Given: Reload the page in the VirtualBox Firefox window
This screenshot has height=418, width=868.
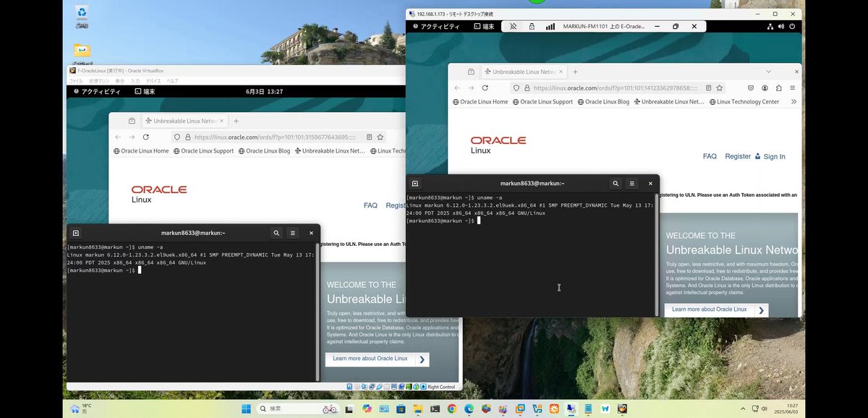Looking at the screenshot, I should click(x=146, y=137).
